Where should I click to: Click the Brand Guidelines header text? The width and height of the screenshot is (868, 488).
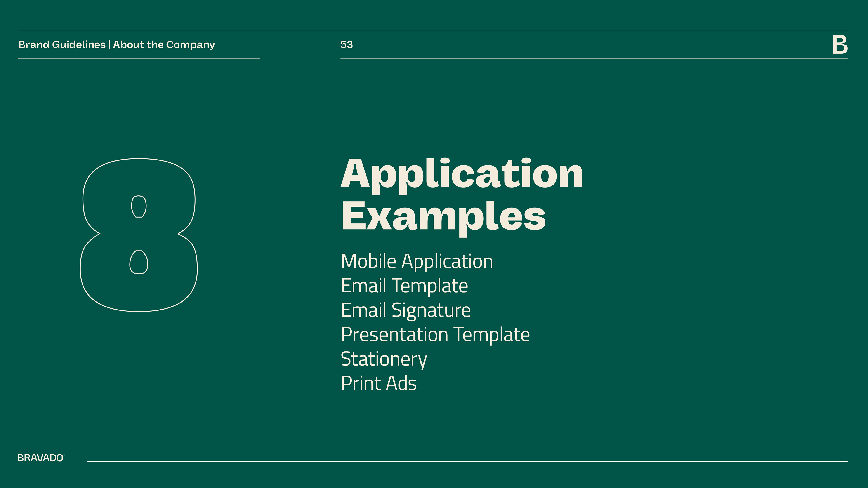(x=62, y=45)
